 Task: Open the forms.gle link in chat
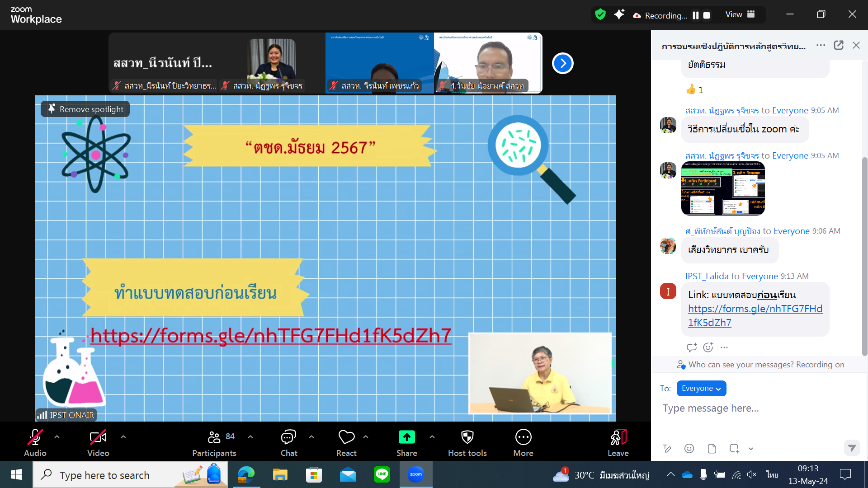tap(755, 315)
